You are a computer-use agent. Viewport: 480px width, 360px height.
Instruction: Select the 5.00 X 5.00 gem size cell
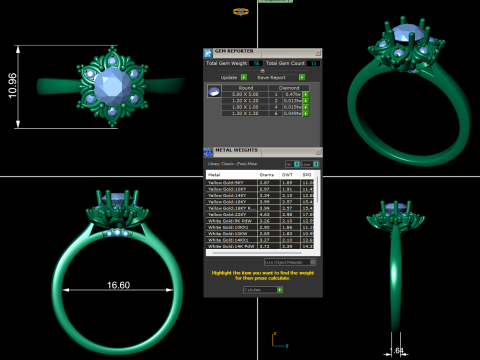(x=245, y=94)
